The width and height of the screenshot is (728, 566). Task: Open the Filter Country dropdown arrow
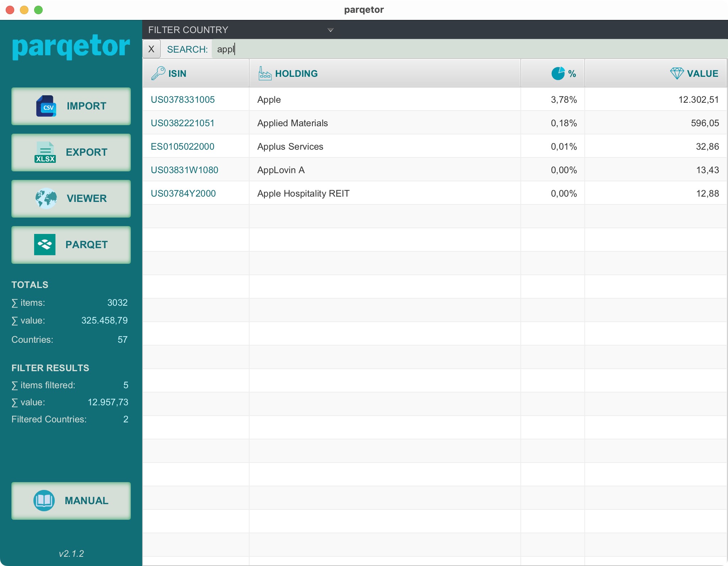[331, 30]
